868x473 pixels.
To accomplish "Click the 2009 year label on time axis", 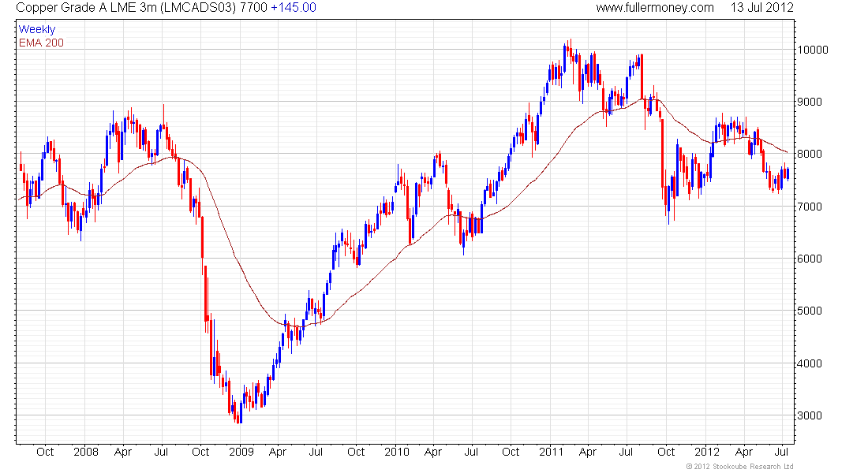I will pos(241,452).
